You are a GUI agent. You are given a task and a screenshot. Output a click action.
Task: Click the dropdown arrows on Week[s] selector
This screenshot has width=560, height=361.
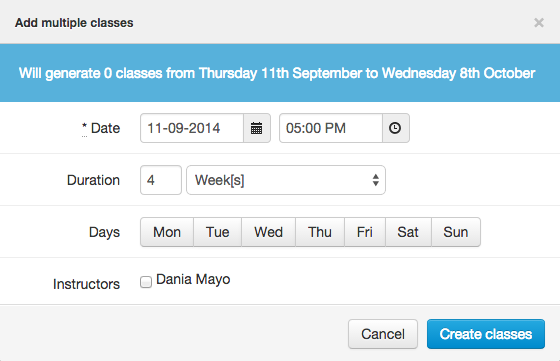coord(375,180)
